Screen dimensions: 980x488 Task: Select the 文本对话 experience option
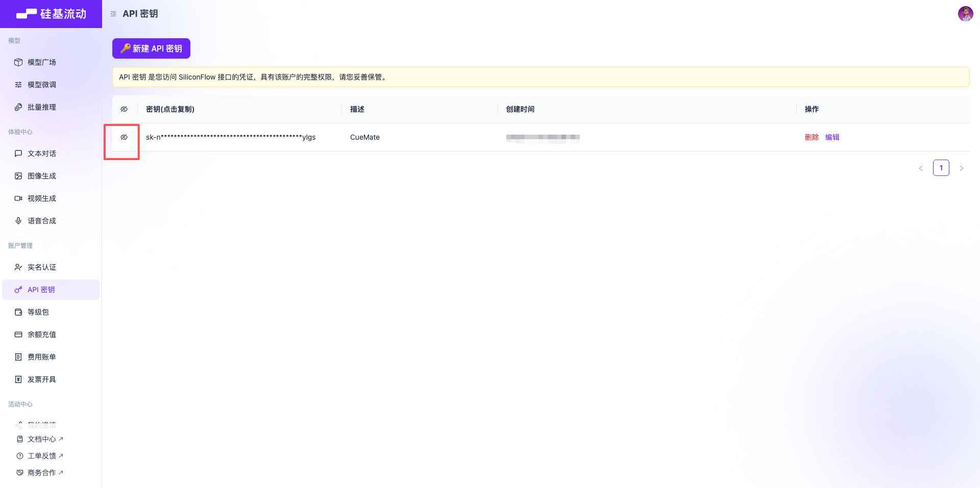[42, 153]
